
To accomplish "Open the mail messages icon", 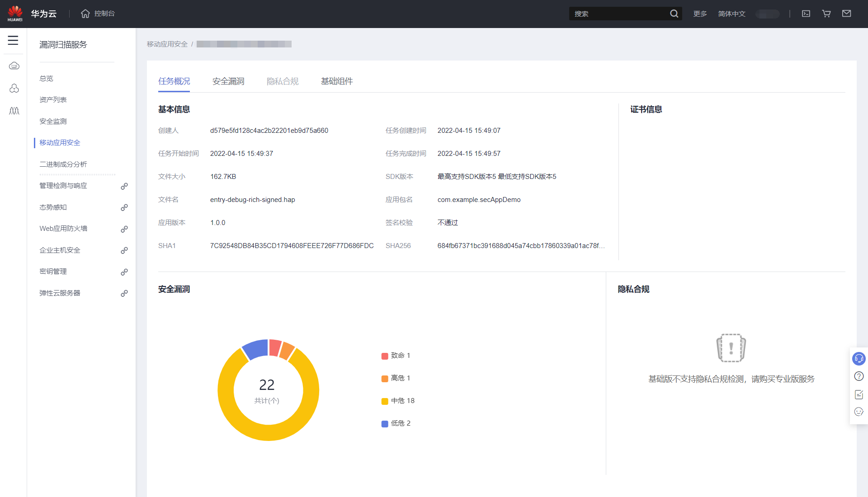I will click(x=847, y=14).
